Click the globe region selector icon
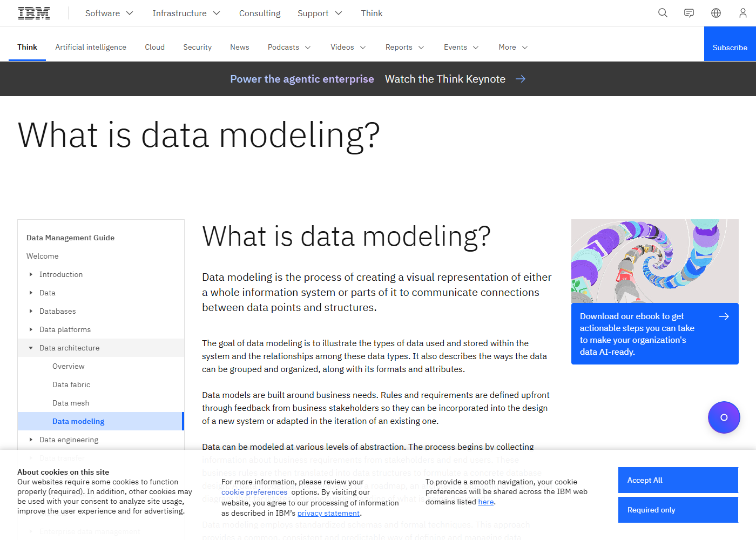Image resolution: width=756 pixels, height=540 pixels. click(716, 13)
